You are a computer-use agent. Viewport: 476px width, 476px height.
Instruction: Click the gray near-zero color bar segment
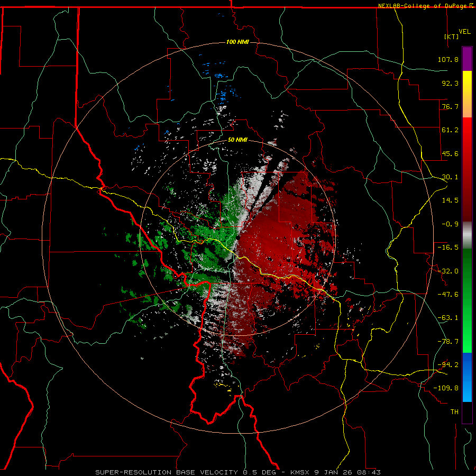(x=467, y=235)
